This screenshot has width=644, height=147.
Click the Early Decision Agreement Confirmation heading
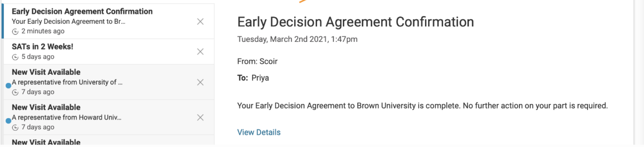point(355,22)
